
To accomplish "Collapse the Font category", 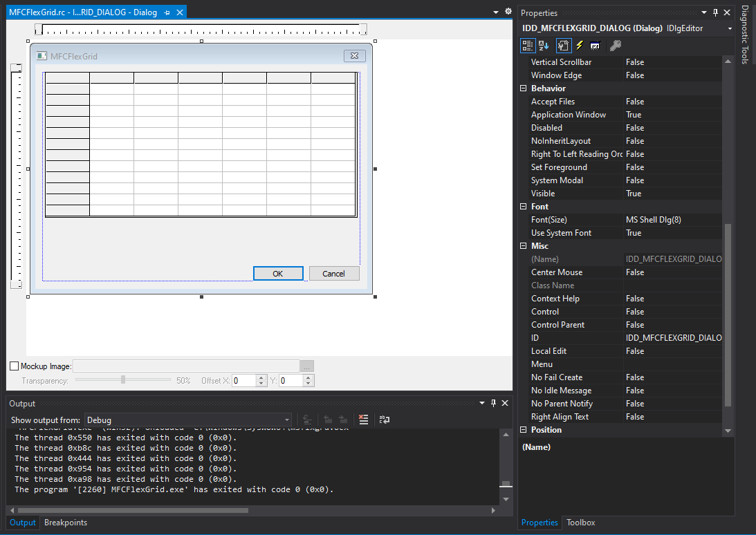I will click(x=523, y=206).
